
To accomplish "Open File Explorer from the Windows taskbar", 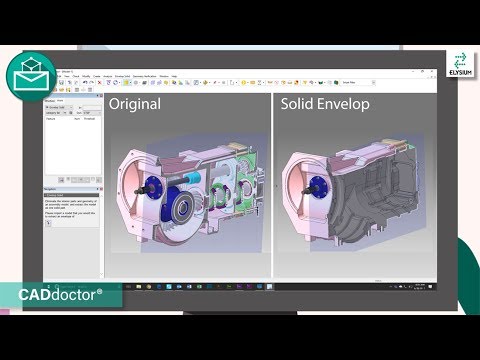I will [x=139, y=286].
